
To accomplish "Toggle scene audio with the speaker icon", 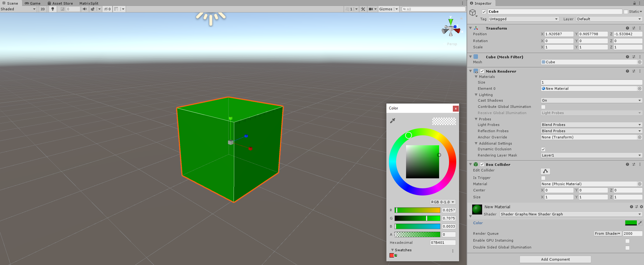I will tap(85, 9).
